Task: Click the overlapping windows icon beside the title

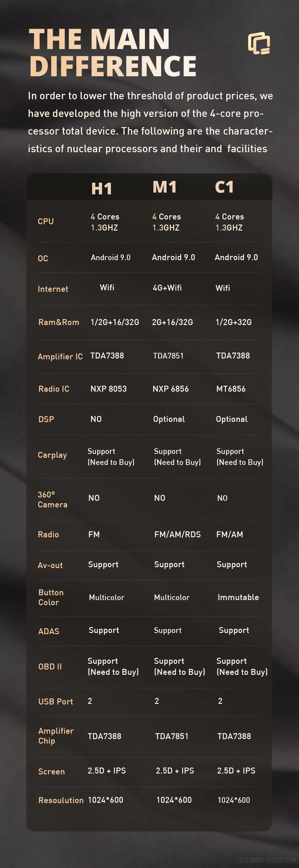Action: pyautogui.click(x=259, y=43)
